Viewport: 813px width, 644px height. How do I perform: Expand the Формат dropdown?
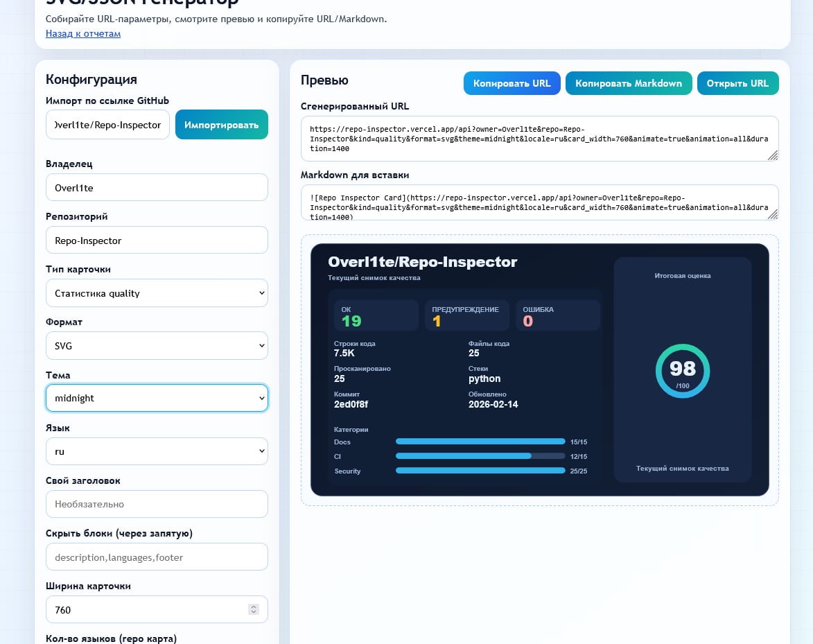[x=157, y=345]
